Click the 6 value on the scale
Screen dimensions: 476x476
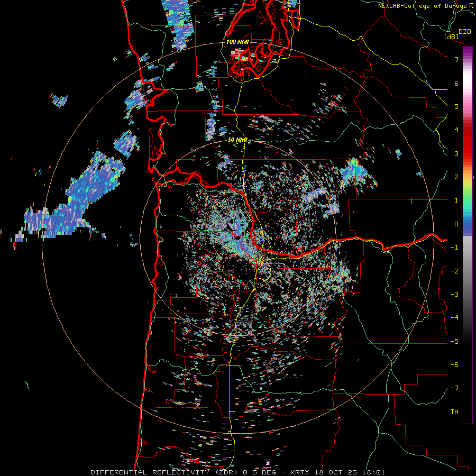click(x=456, y=83)
